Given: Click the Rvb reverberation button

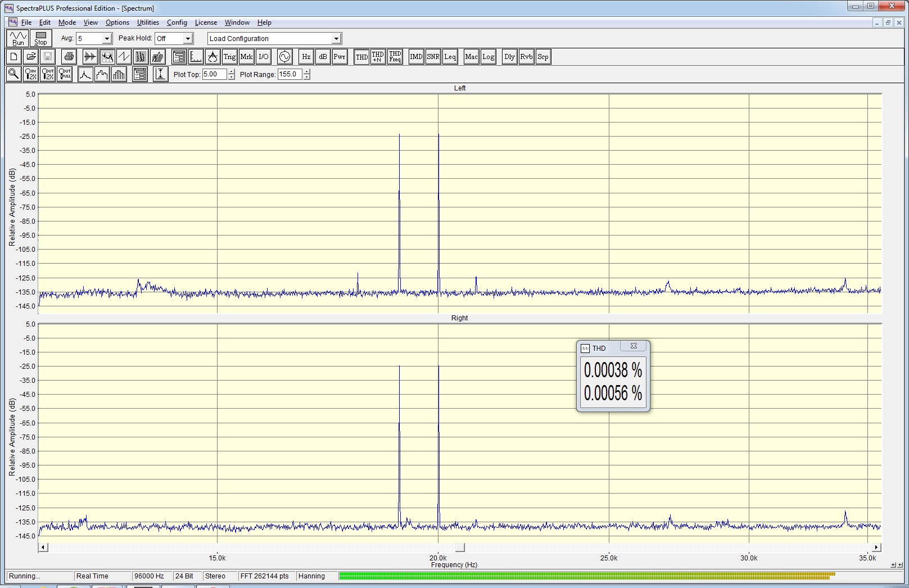Looking at the screenshot, I should (x=526, y=57).
